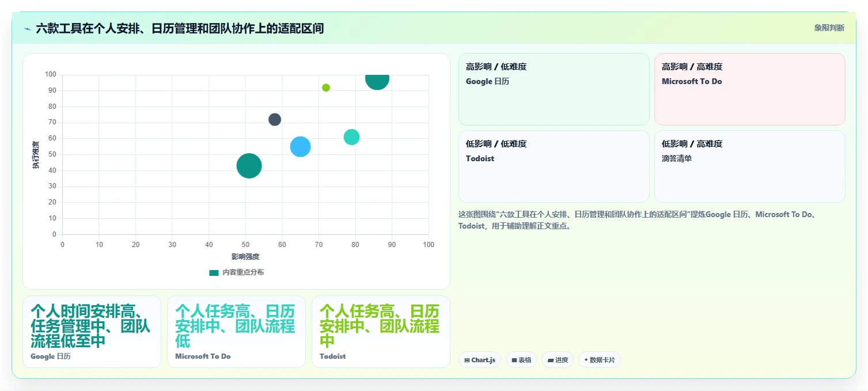The width and height of the screenshot is (868, 391).
Task: Open the Todoist summary card at bottom
Action: (x=381, y=332)
